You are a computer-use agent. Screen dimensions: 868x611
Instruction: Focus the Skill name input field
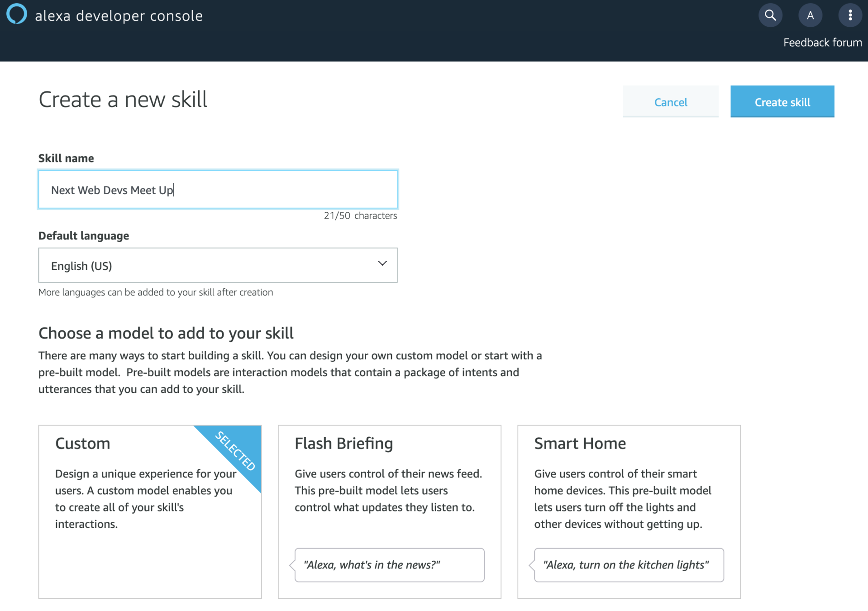[x=218, y=190]
